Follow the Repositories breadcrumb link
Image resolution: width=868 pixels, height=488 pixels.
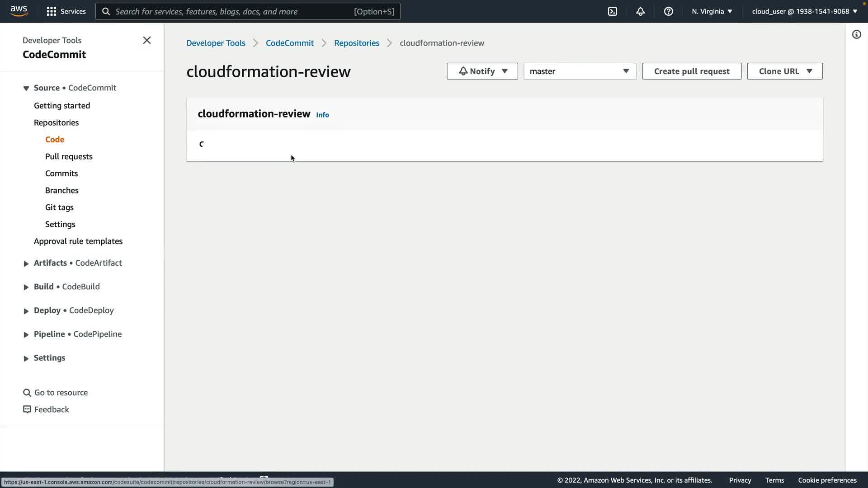point(356,43)
